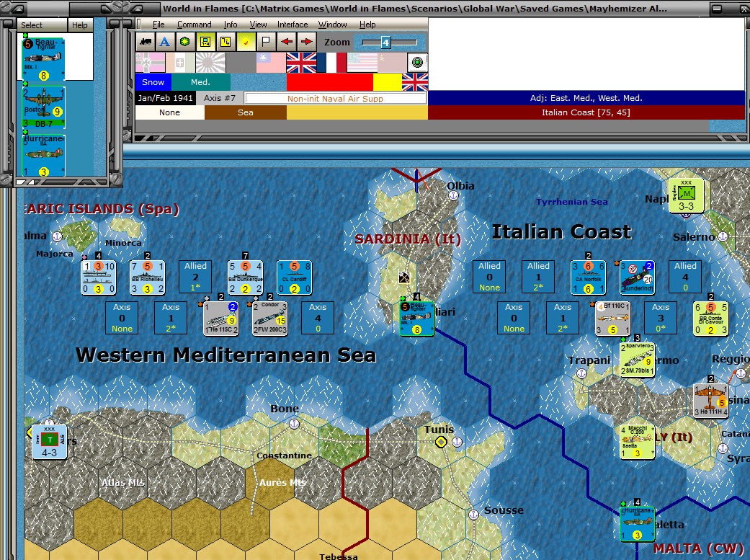Click the Axis #7 impulse label
Screen dimensions: 750x560
point(220,98)
